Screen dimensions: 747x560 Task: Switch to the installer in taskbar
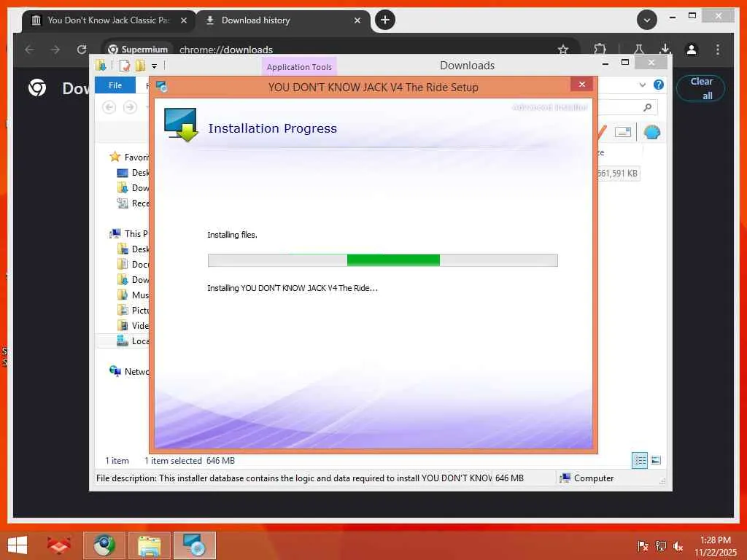click(x=195, y=545)
